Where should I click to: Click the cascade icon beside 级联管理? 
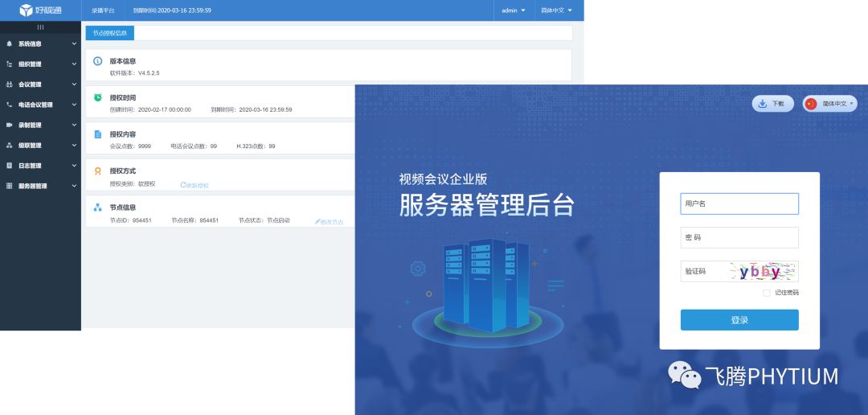[9, 145]
